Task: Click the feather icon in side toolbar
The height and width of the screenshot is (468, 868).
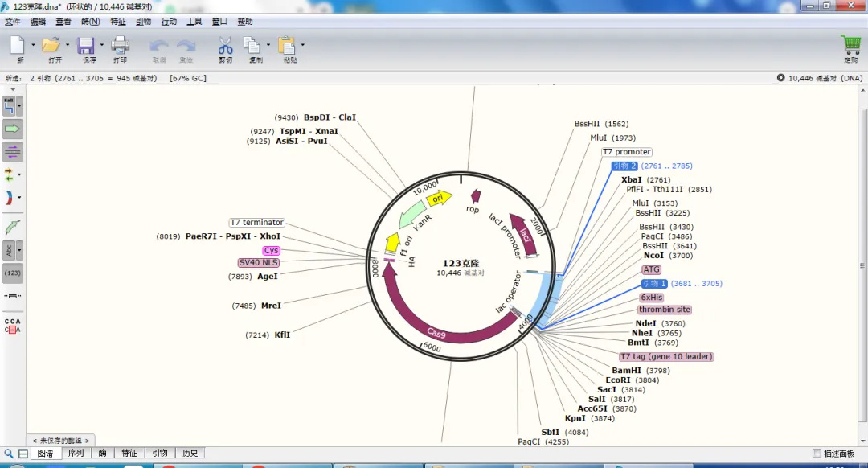Action: point(12,228)
